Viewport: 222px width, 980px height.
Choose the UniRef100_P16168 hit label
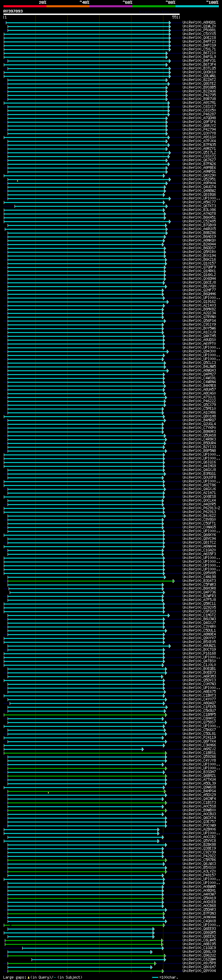click(x=199, y=653)
